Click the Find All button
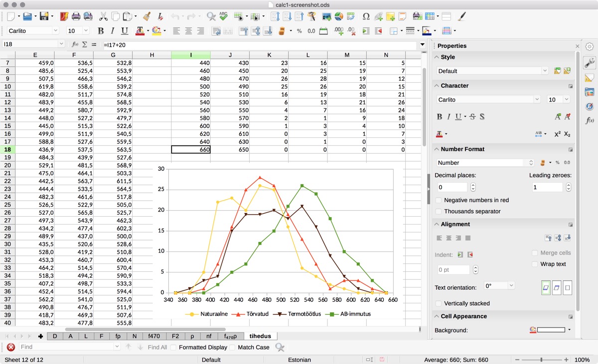This screenshot has width=598, height=364. tap(157, 347)
